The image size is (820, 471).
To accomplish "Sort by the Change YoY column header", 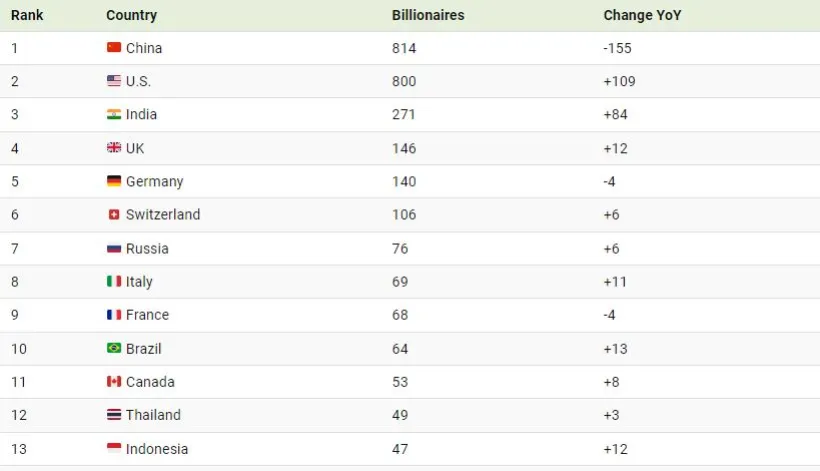I will pos(642,16).
